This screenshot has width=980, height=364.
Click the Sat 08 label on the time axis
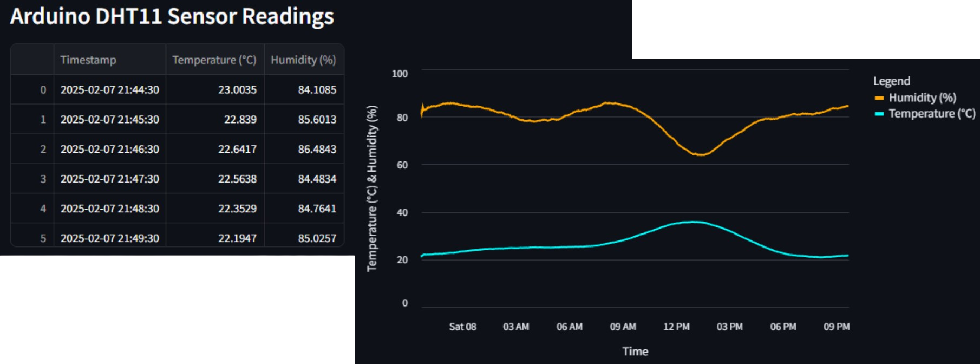[462, 327]
